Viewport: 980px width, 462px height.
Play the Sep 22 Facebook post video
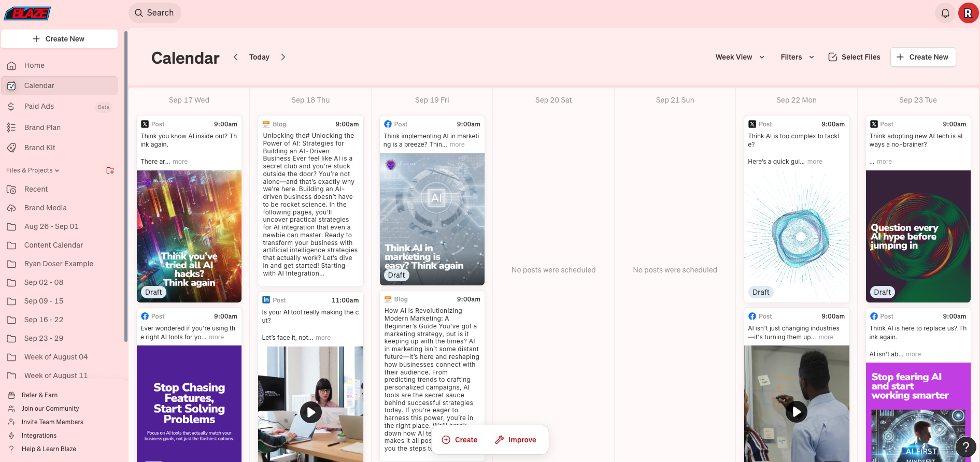pos(796,412)
